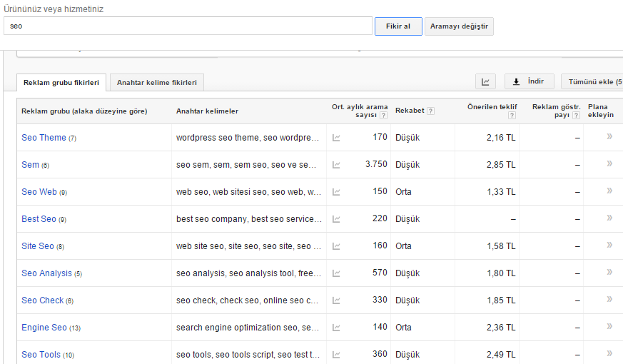Screen dimensions: 623x364
Task: Add the Seo Web group to plan with its arrows
Action: click(x=609, y=191)
